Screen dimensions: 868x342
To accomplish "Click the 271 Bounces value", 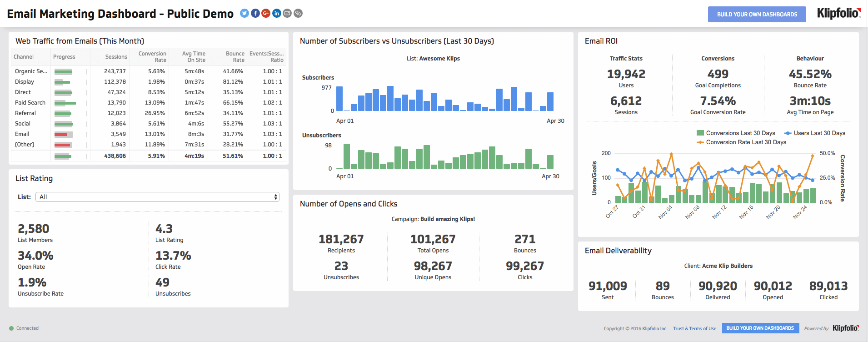I will point(525,239).
